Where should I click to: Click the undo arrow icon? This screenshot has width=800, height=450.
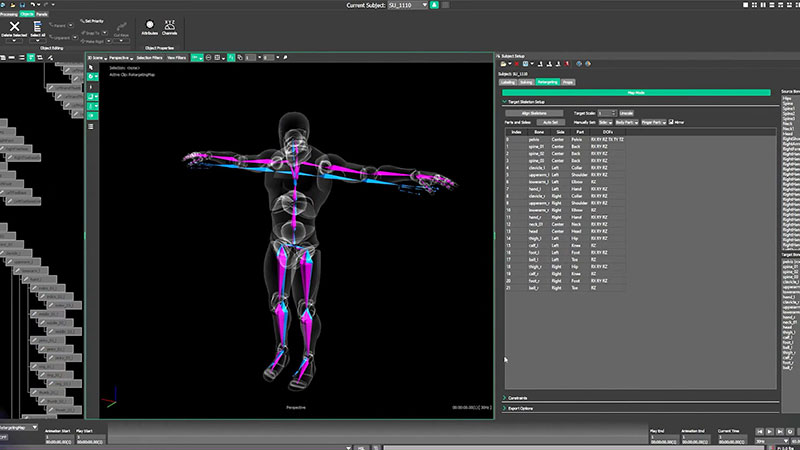point(33,5)
